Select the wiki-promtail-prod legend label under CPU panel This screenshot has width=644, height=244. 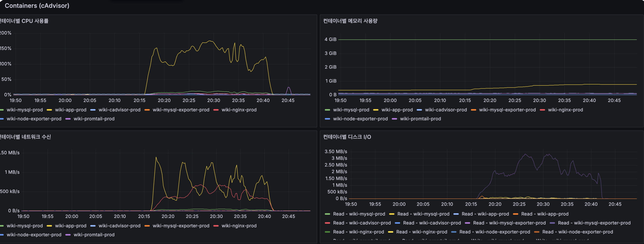click(94, 119)
